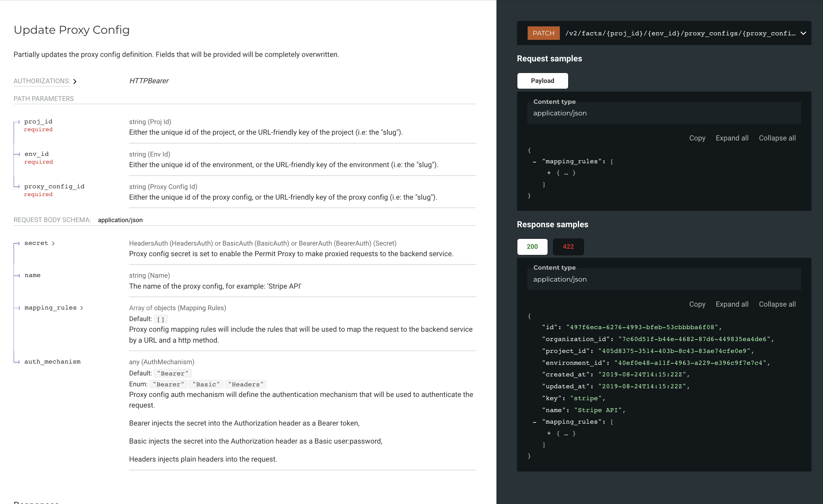
Task: Expand all nodes in the request sample
Action: pos(732,138)
